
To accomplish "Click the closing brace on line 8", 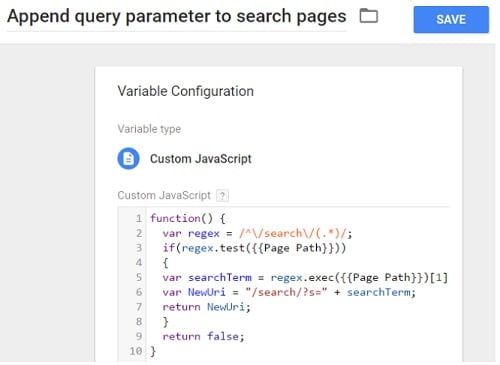I will pos(165,321).
